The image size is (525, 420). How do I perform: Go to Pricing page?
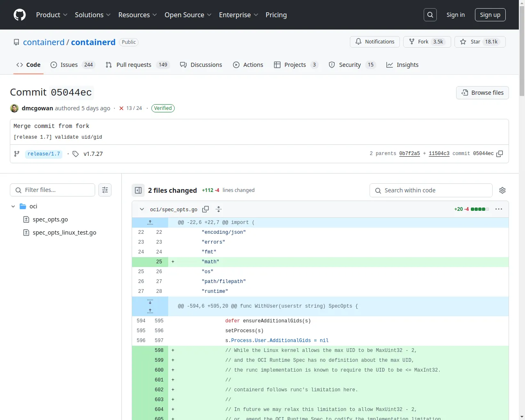[x=276, y=15]
